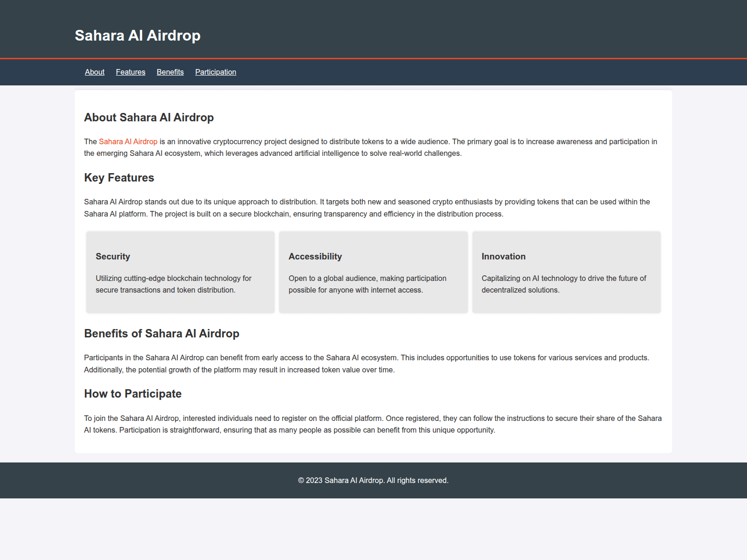
Task: Click the About Sahara AI Airdrop heading
Action: click(148, 118)
